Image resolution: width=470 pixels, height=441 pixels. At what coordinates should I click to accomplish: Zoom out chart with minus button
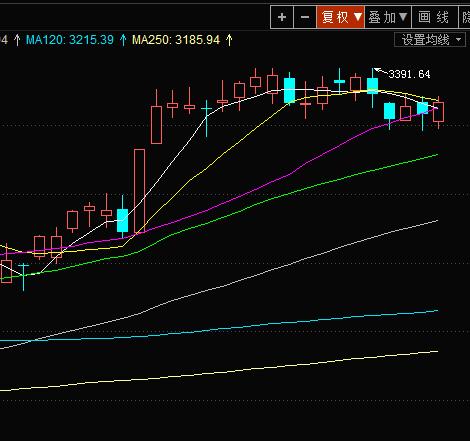click(305, 17)
